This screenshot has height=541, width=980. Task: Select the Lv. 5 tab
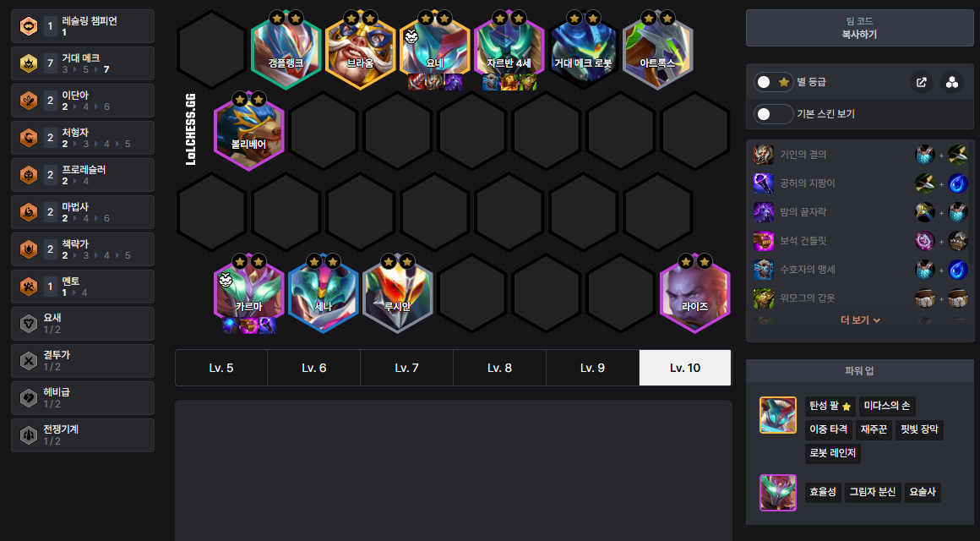221,368
